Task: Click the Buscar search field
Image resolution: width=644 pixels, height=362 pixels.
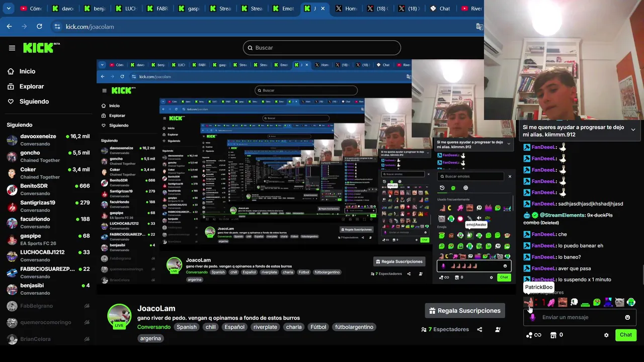Action: (322, 48)
